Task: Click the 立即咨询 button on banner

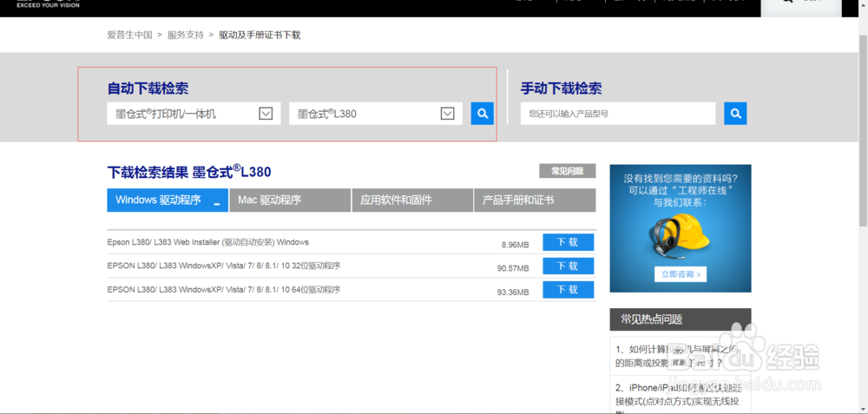Action: 681,274
